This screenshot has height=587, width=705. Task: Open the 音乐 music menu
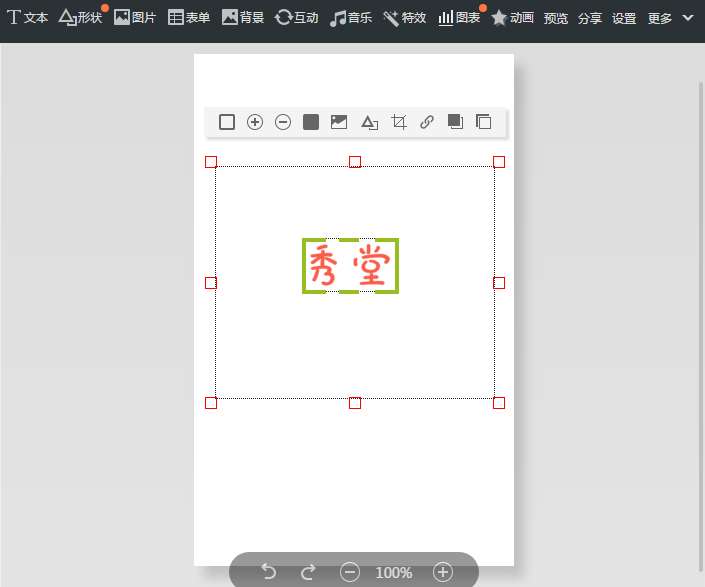[351, 18]
